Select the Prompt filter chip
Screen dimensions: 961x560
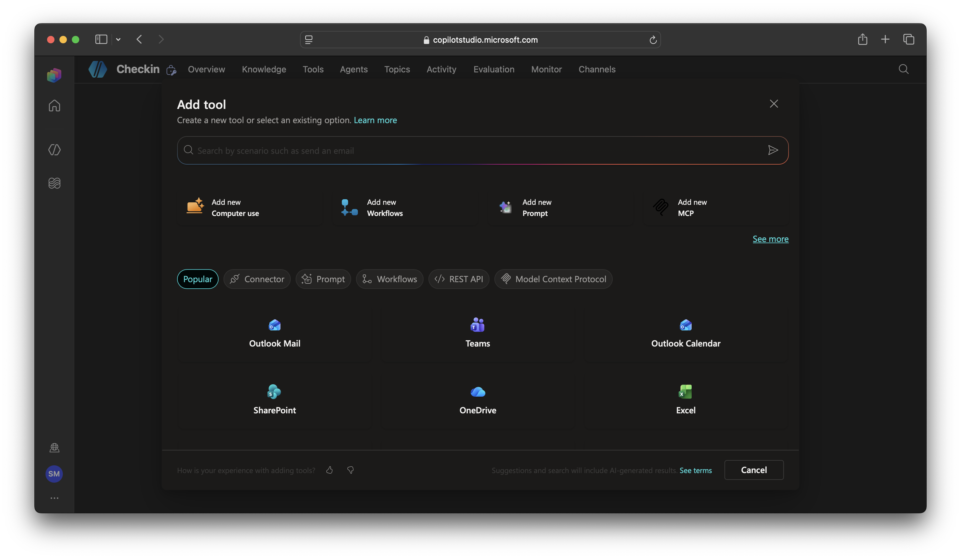(323, 279)
